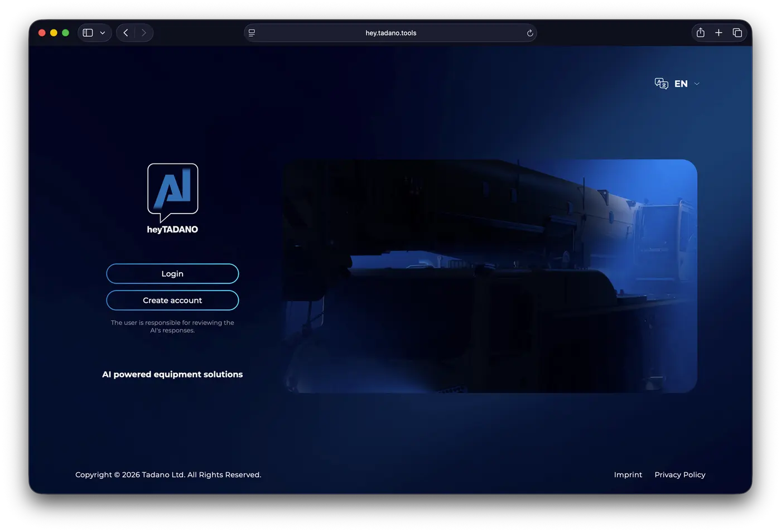
Task: Open the Imprint link
Action: [628, 475]
